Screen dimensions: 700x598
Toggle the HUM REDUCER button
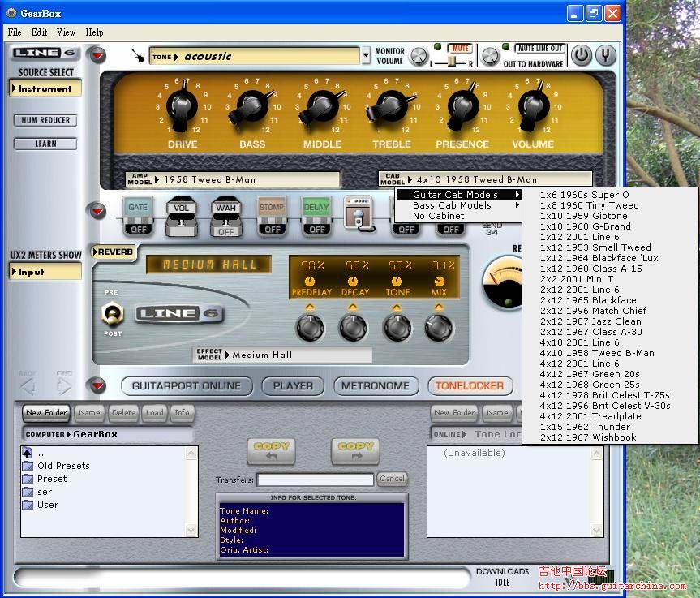pyautogui.click(x=45, y=120)
